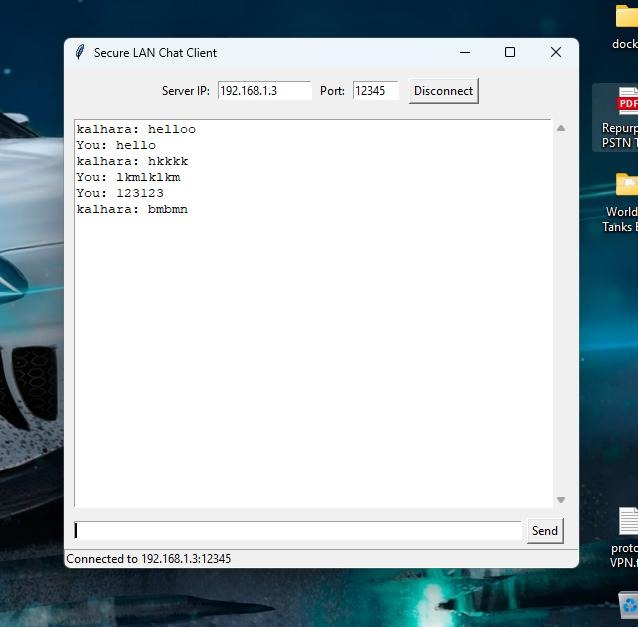Click the message entry box beside Send
638x627 pixels.
pos(298,531)
